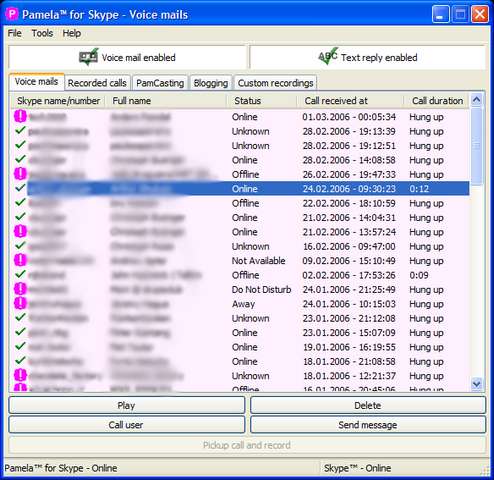The image size is (494, 480).
Task: Click the Pamela app logo in title bar
Action: tap(12, 14)
